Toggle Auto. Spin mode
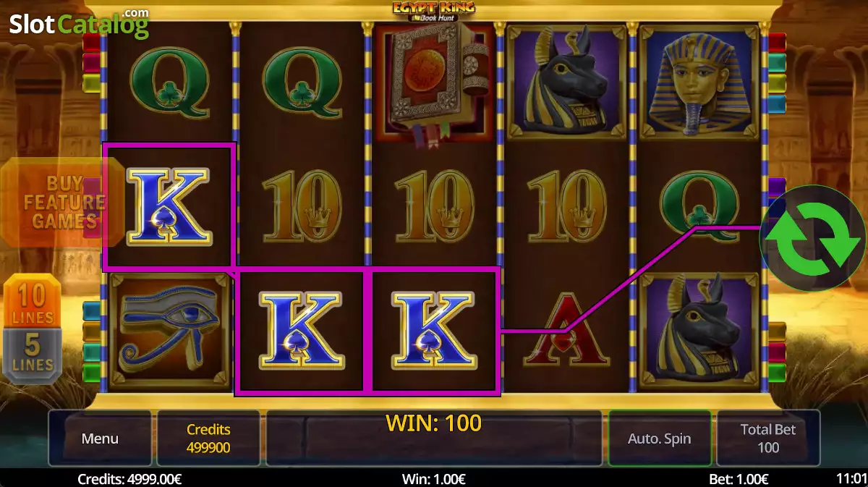 pos(659,439)
